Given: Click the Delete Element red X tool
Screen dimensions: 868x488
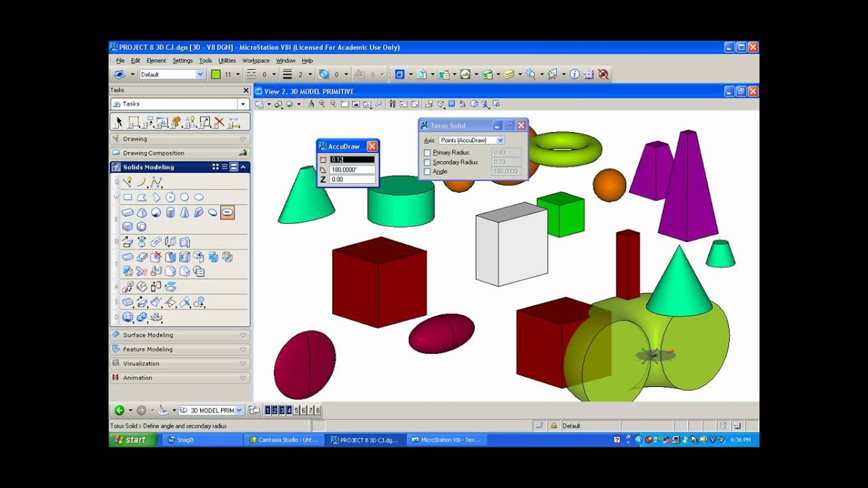Looking at the screenshot, I should pos(219,122).
